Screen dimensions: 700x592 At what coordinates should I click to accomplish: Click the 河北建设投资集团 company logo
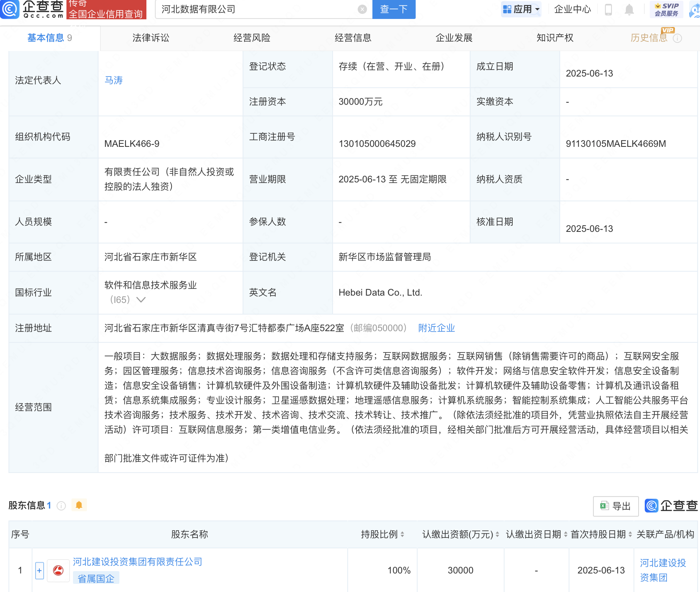point(58,570)
